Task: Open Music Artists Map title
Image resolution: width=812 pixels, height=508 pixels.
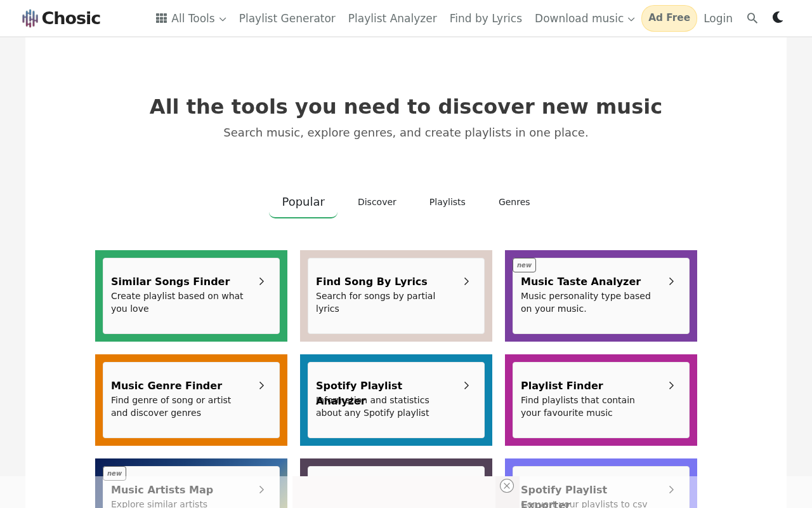Action: (162, 490)
